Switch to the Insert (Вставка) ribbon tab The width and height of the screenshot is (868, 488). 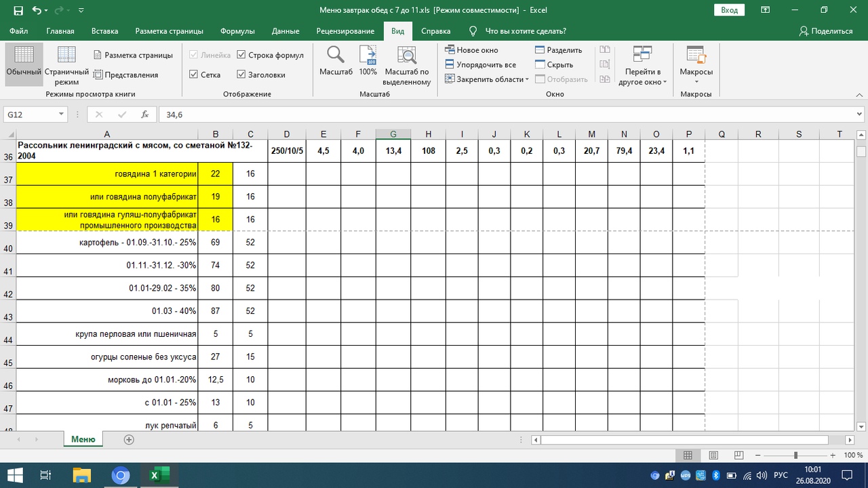coord(104,31)
